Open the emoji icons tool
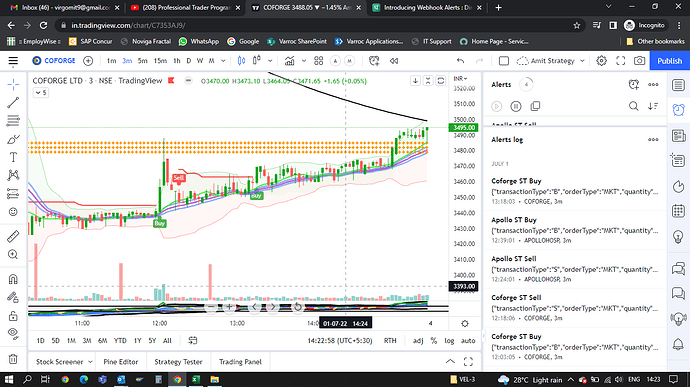Screen dimensions: 690x387 click(x=13, y=212)
